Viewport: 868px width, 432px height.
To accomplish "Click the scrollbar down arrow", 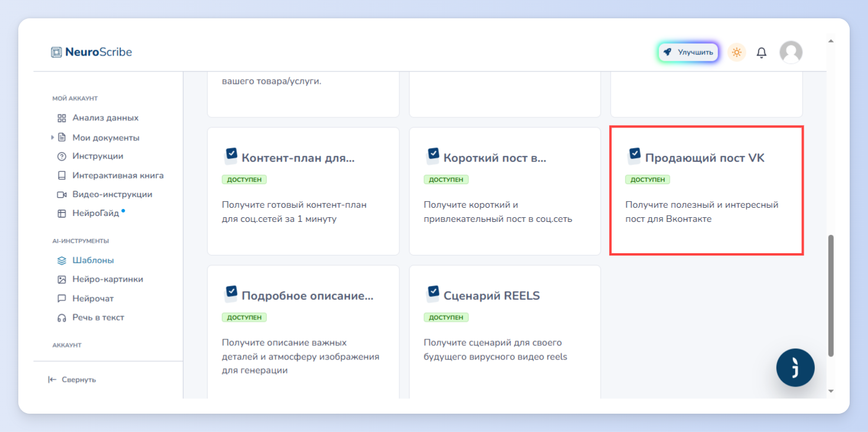I will coord(831,391).
